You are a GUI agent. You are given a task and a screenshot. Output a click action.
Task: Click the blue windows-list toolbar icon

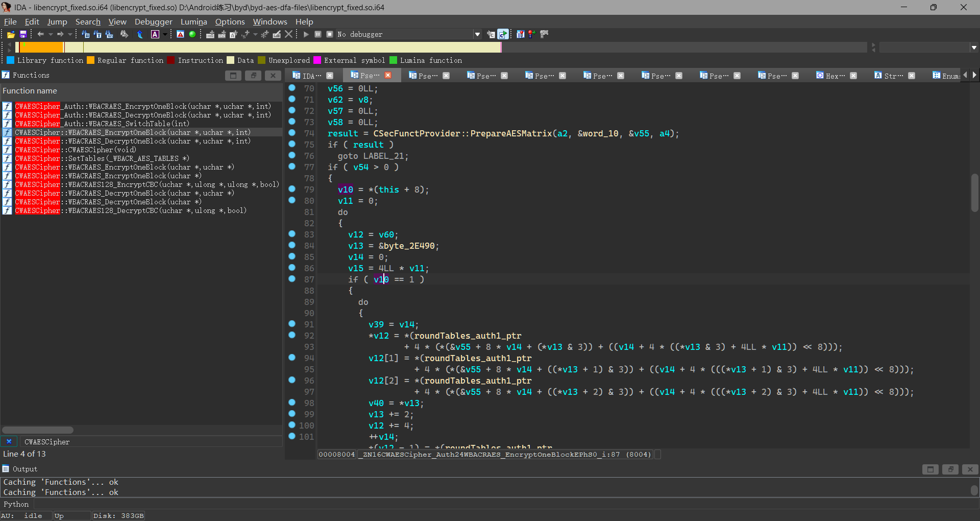[x=520, y=34]
